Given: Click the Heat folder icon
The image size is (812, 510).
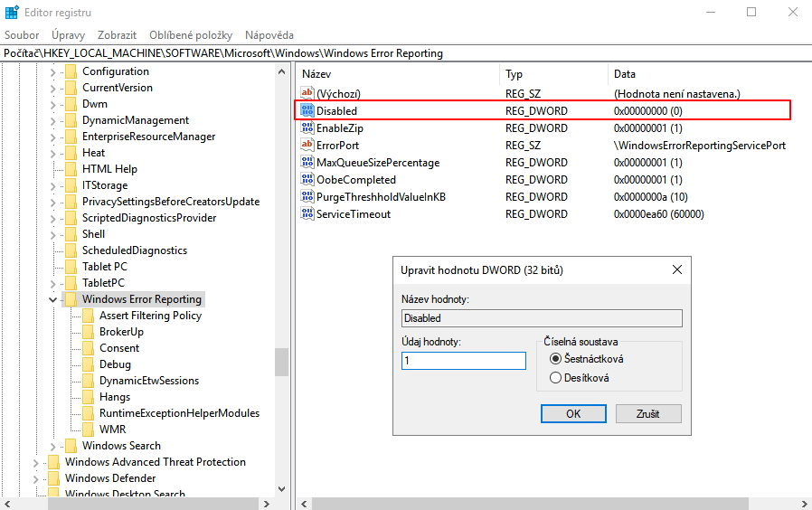Looking at the screenshot, I should (x=71, y=153).
